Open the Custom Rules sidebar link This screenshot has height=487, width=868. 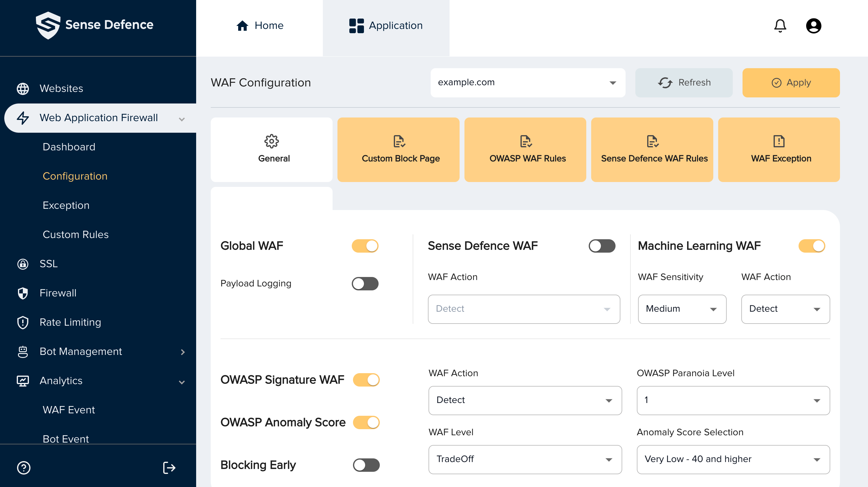(76, 235)
